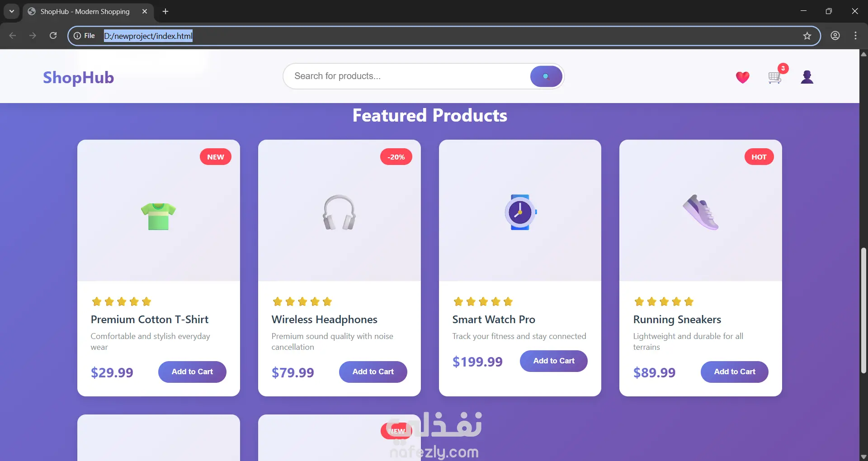Open the user account profile icon

pos(807,77)
